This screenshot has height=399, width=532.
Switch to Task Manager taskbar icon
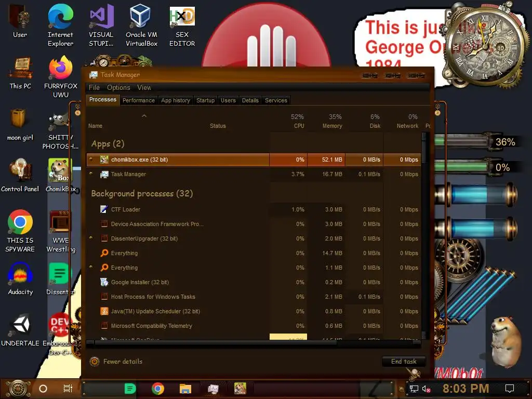pos(213,389)
